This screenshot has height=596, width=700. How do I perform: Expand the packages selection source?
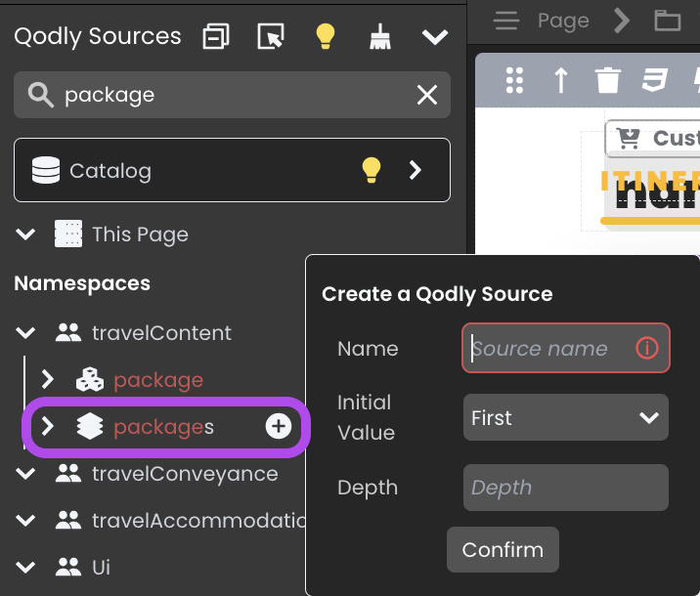(x=48, y=426)
